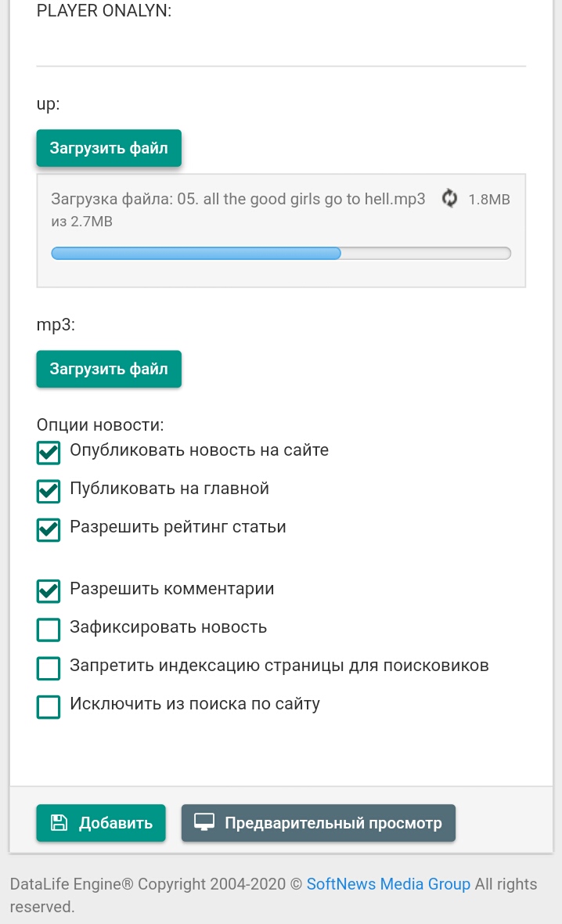Check 'Запретить индексацию страницы для поисковиков'
The height and width of the screenshot is (924, 562).
coord(49,667)
